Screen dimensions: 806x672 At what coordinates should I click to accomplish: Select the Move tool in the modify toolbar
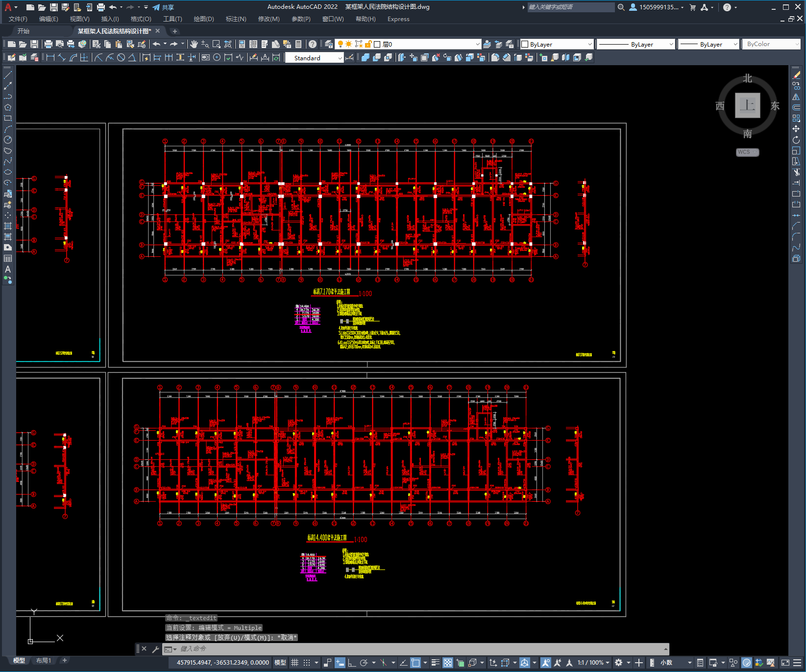pos(796,129)
